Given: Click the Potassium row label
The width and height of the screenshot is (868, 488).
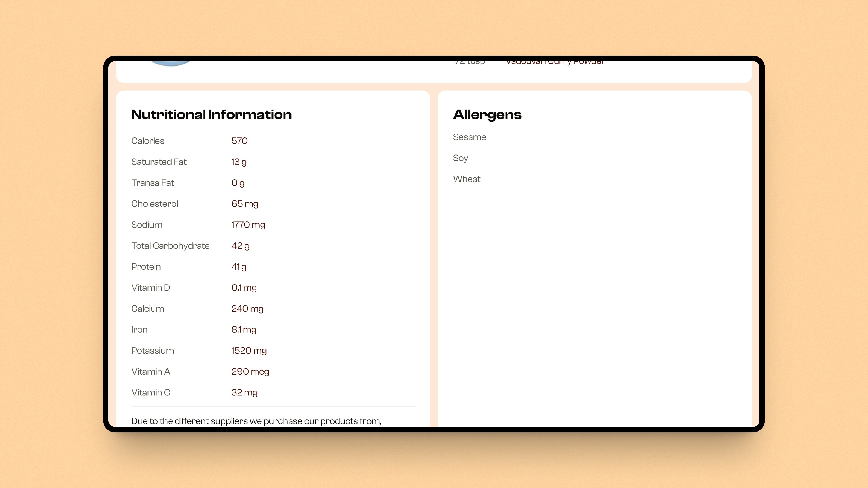Looking at the screenshot, I should click(x=152, y=351).
